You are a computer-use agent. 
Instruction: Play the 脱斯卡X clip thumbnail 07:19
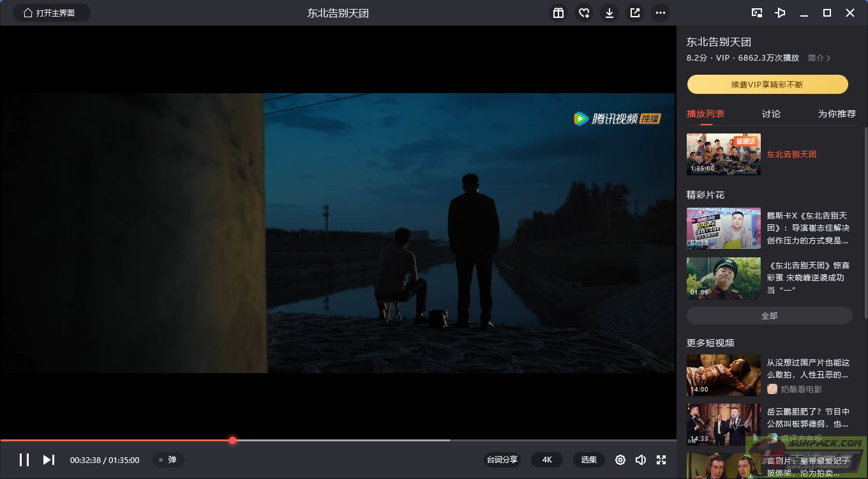coord(724,228)
